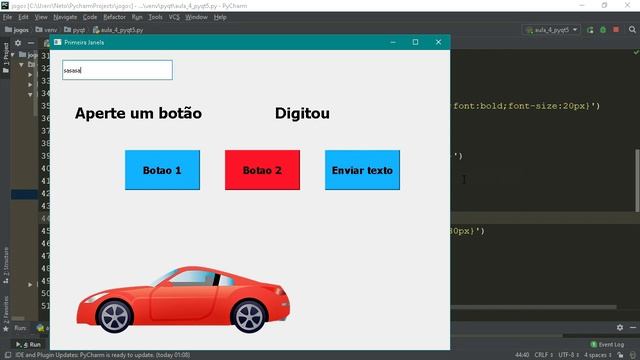Open the VCS menu

174,17
